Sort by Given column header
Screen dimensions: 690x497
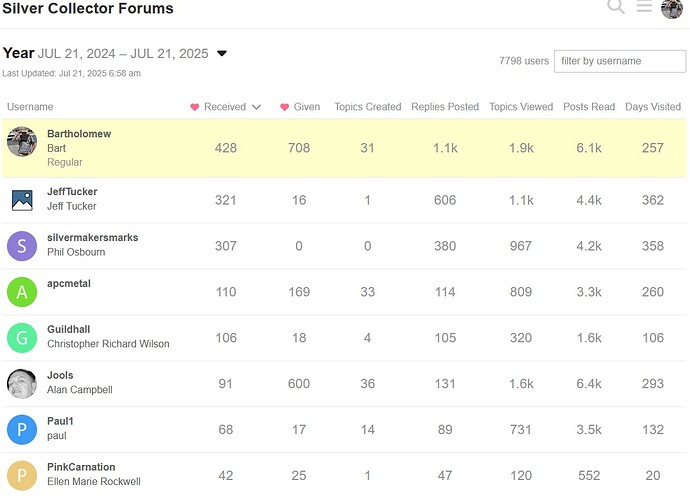pyautogui.click(x=300, y=107)
